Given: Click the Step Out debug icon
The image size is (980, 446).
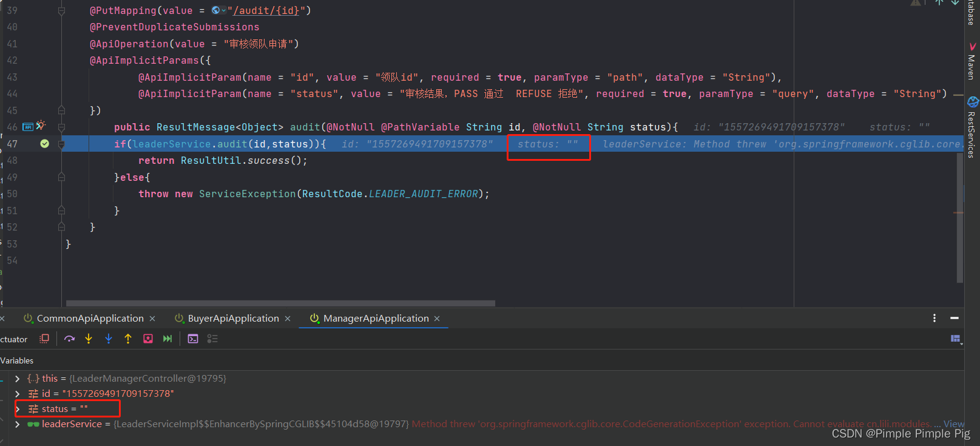Looking at the screenshot, I should coord(128,339).
